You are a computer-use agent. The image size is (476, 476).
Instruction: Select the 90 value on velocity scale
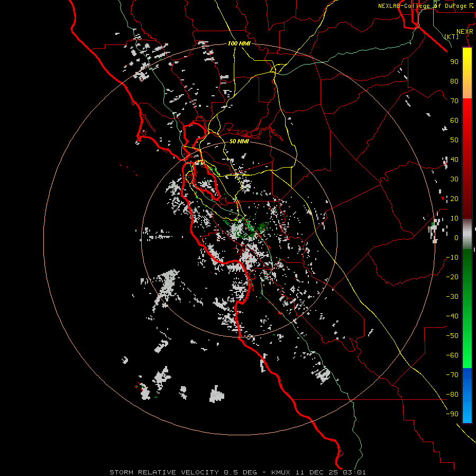pyautogui.click(x=454, y=62)
